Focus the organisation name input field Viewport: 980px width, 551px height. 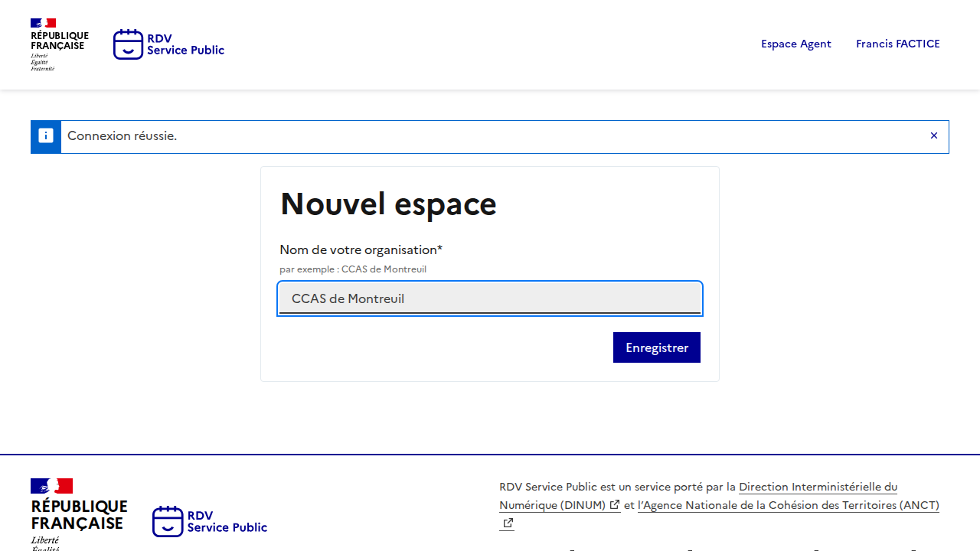(490, 298)
